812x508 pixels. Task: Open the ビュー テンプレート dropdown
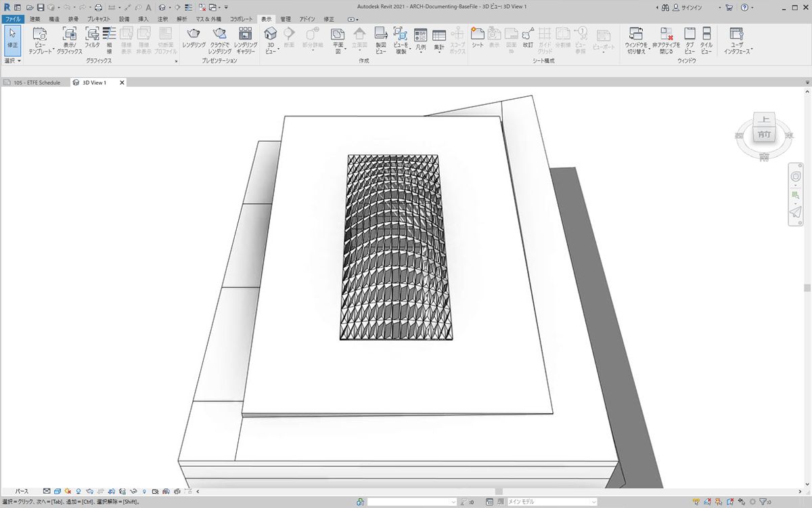click(40, 41)
